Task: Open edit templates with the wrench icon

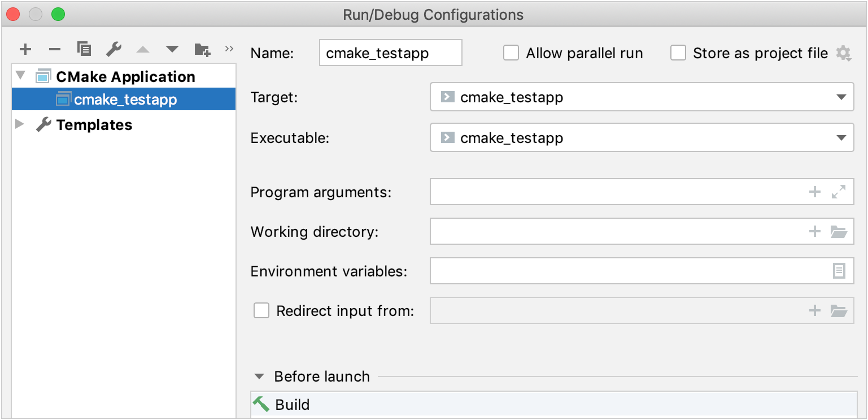Action: (113, 49)
